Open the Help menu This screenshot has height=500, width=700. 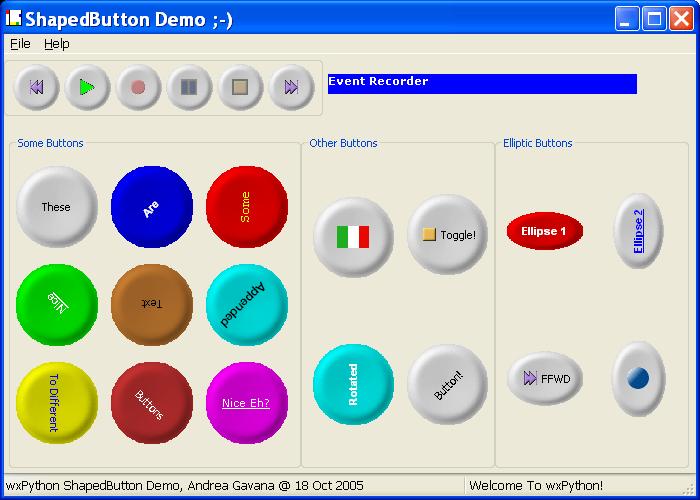click(57, 44)
